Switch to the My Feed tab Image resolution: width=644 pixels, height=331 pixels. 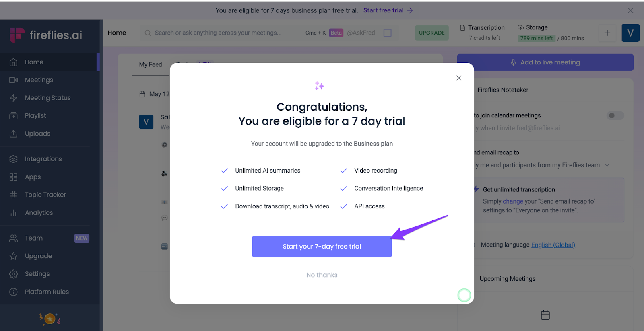(x=151, y=64)
